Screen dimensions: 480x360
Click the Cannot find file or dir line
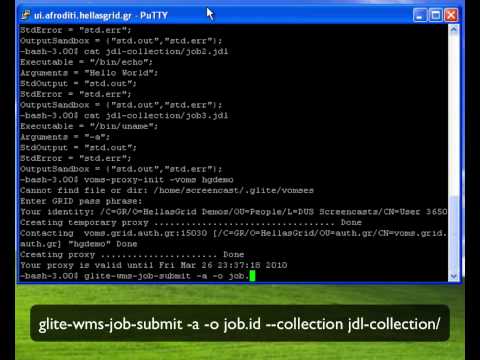pyautogui.click(x=167, y=190)
